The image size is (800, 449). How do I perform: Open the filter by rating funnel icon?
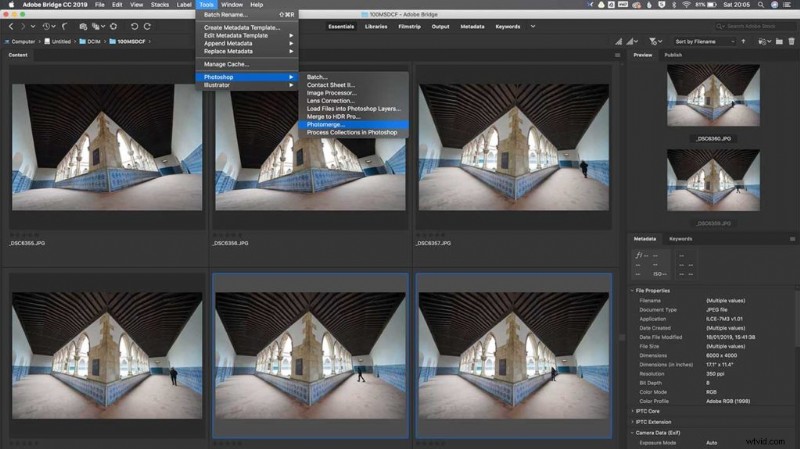[x=655, y=41]
